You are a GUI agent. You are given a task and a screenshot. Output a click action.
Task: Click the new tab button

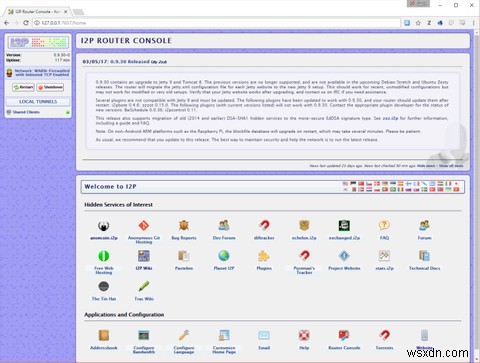coord(78,12)
